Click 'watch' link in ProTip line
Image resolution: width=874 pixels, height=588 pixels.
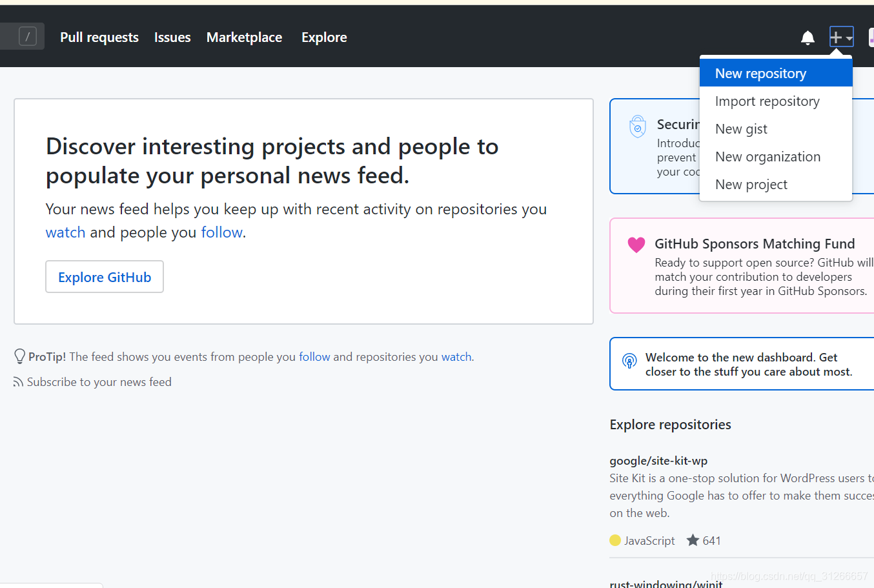(456, 357)
